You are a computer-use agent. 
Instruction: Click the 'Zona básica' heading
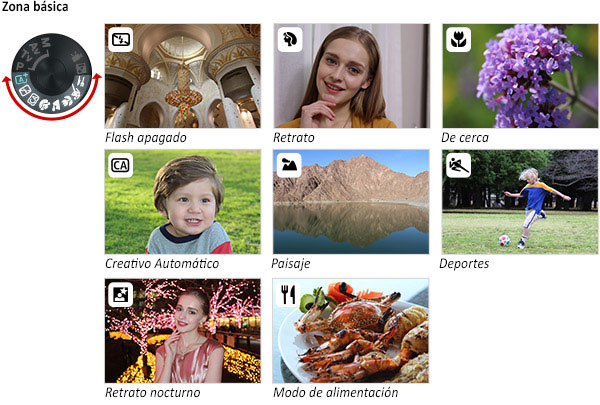pos(35,7)
